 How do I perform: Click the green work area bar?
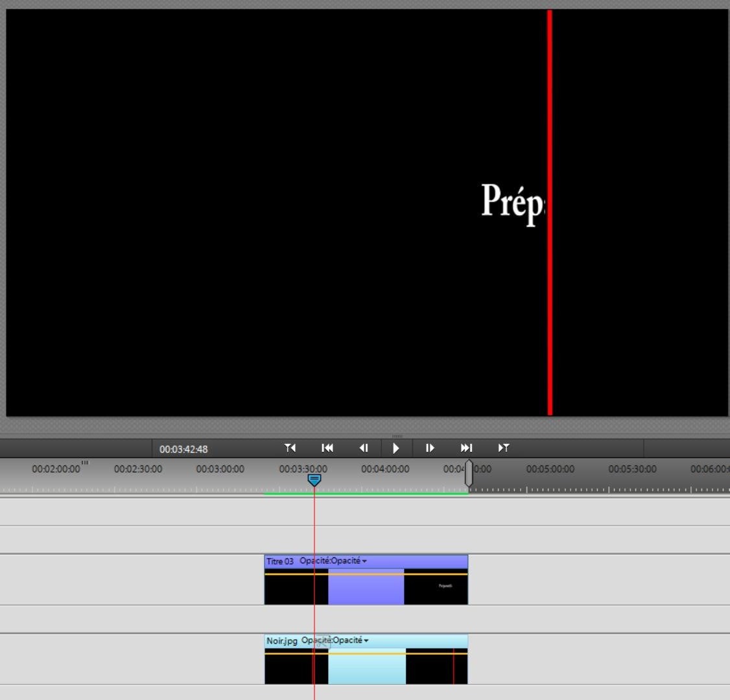click(389, 494)
